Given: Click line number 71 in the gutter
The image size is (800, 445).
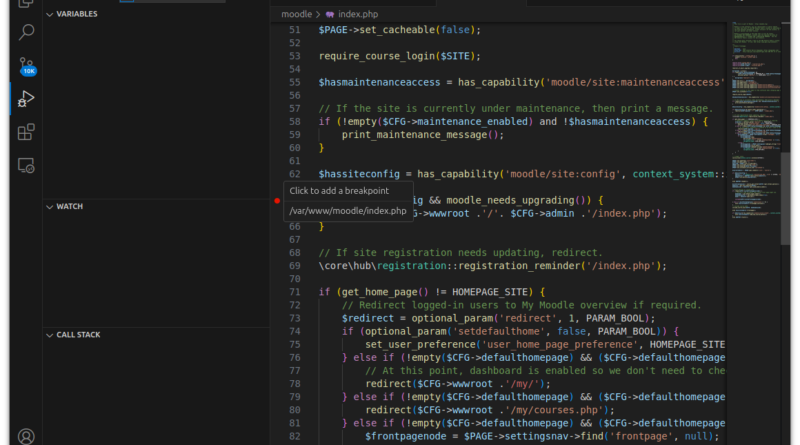Looking at the screenshot, I should (x=295, y=292).
